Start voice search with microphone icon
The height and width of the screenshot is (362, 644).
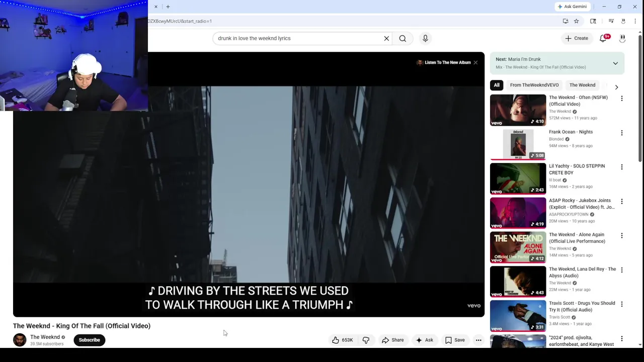pyautogui.click(x=425, y=38)
